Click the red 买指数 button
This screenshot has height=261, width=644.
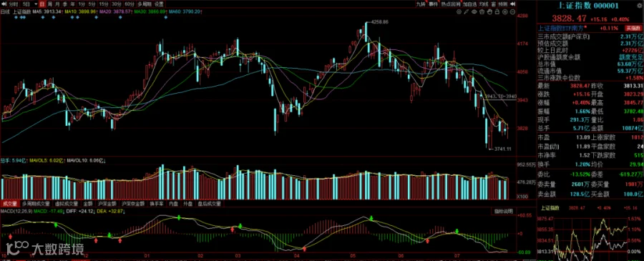pos(633,28)
